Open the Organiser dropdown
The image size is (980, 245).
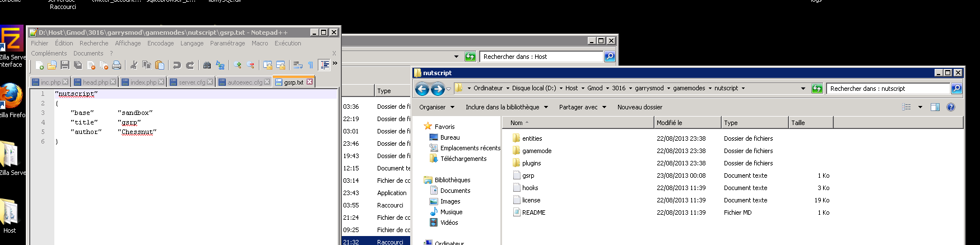tap(436, 107)
